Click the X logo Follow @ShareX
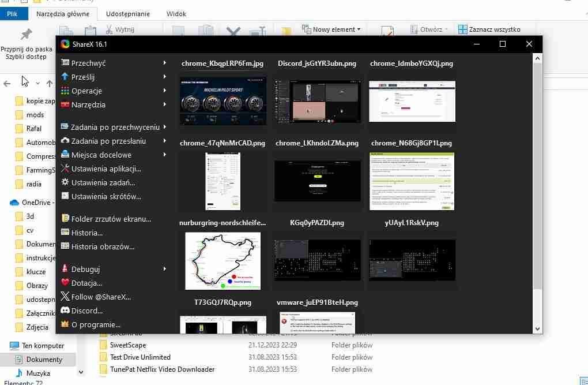 pyautogui.click(x=65, y=296)
